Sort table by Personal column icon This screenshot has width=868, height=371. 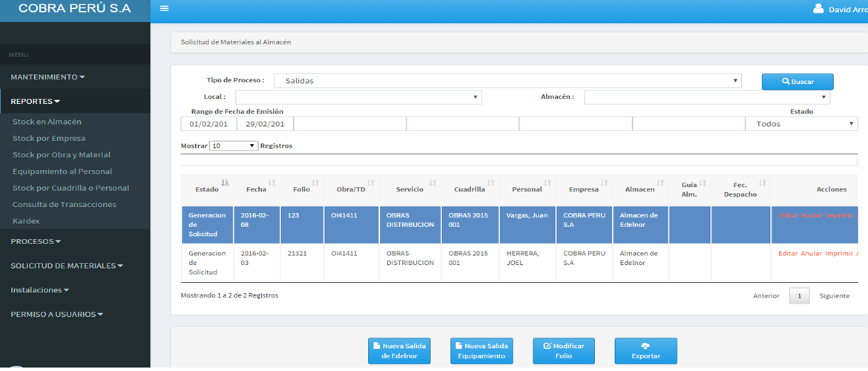548,183
